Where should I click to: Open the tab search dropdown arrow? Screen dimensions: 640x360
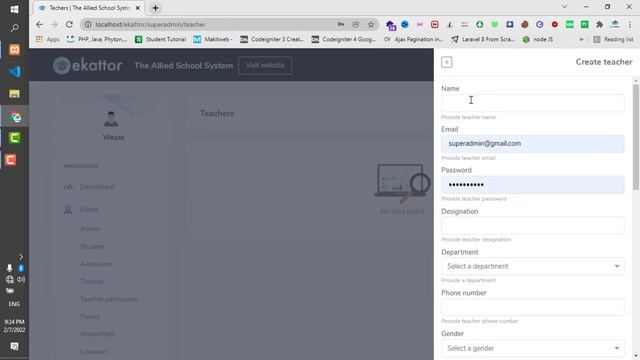(564, 7)
